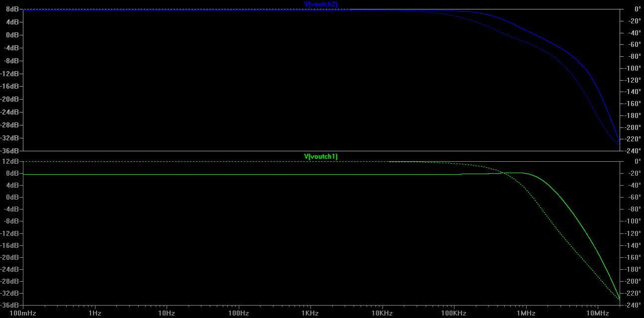Click the 100Hz frequency axis label
This screenshot has height=318, width=644.
coord(238,313)
